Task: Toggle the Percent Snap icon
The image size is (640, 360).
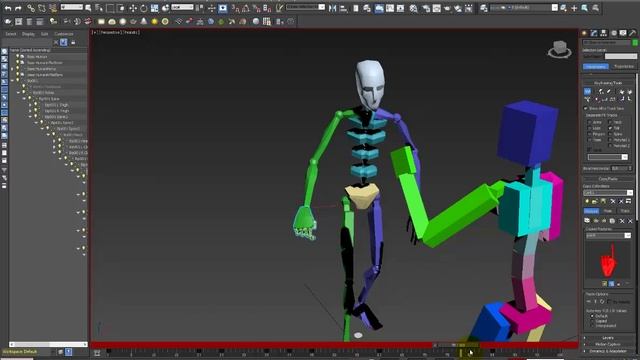Action: pyautogui.click(x=257, y=8)
